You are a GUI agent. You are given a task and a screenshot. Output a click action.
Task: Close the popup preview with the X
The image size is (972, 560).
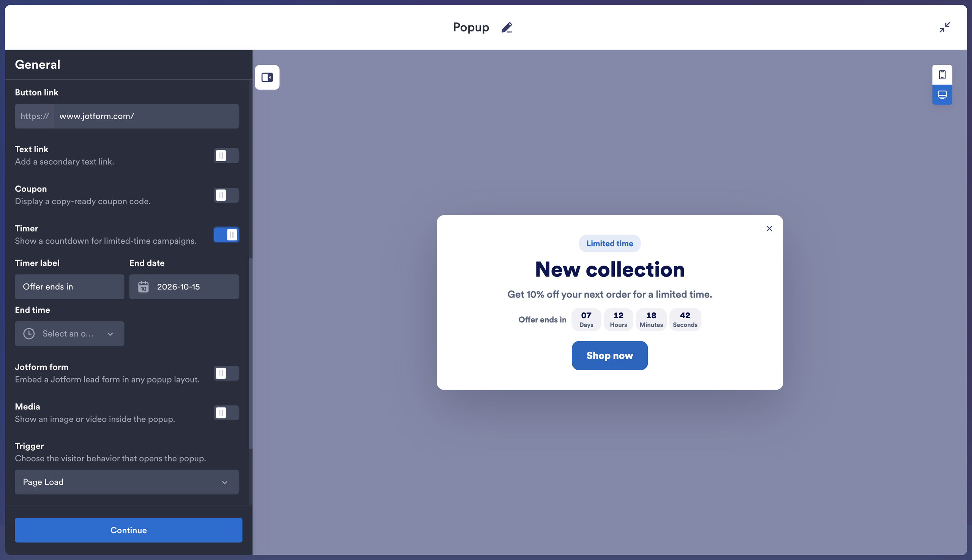pyautogui.click(x=769, y=228)
